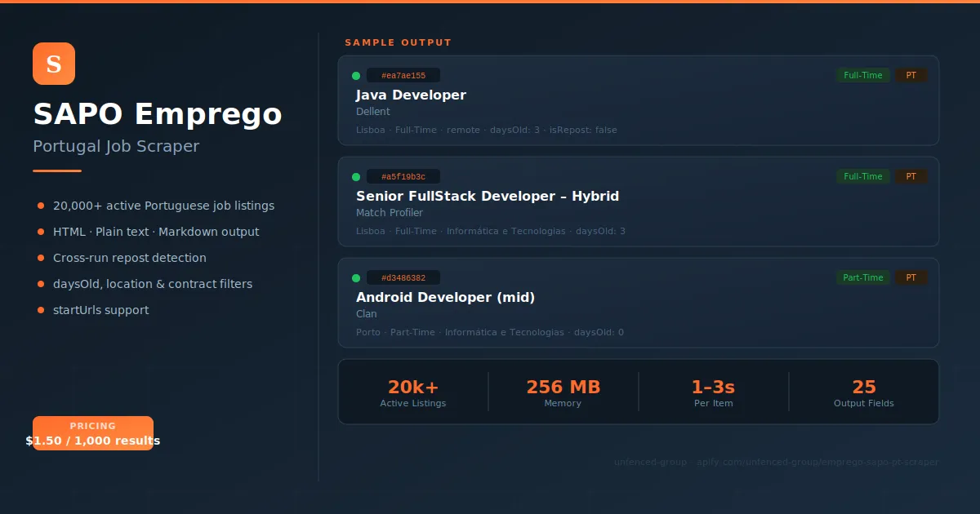Screen dimensions: 980x514
Task: Click the green status dot beside Android Developer
Action: 357,277
